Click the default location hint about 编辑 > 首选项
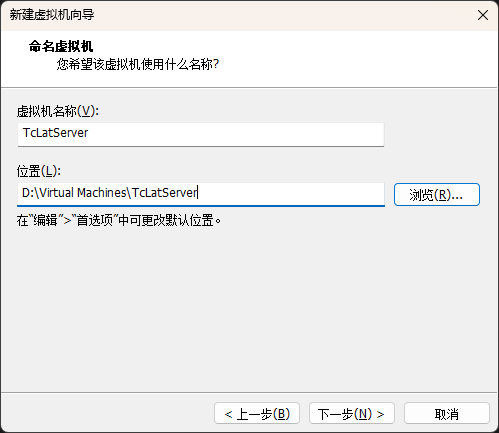Image resolution: width=499 pixels, height=433 pixels. (x=119, y=220)
